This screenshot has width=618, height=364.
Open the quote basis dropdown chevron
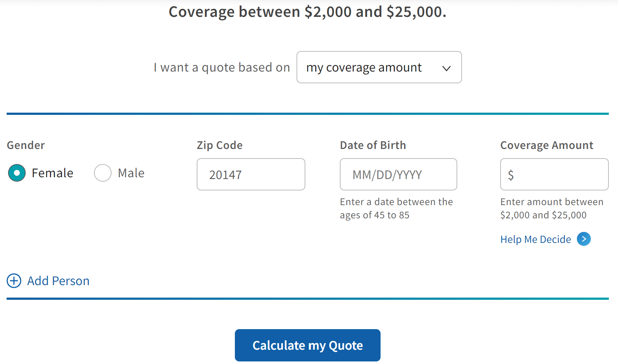446,68
